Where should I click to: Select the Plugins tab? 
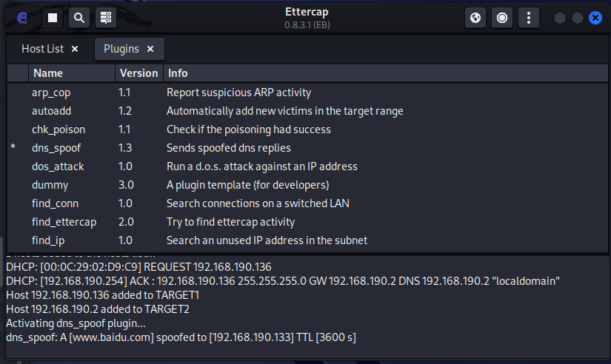(121, 50)
